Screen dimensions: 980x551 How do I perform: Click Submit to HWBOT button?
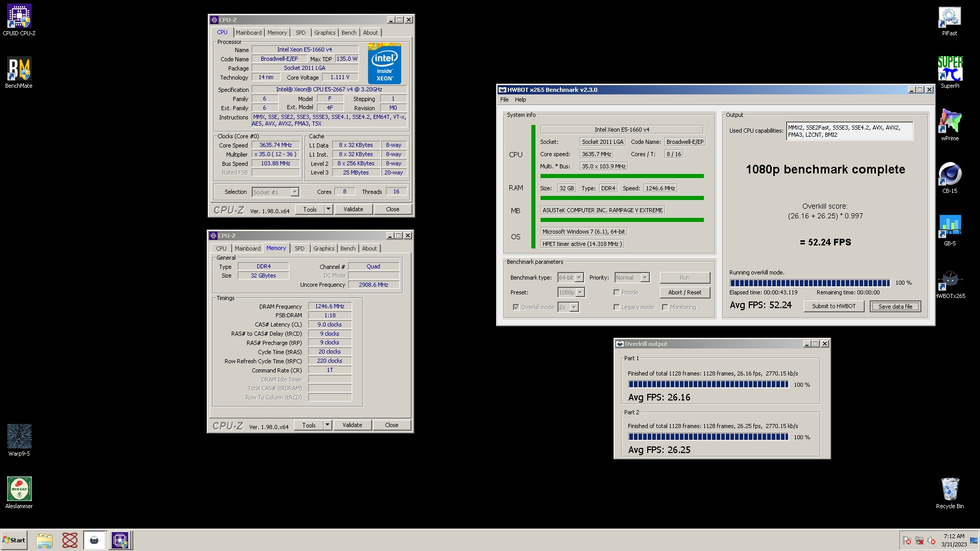tap(834, 306)
